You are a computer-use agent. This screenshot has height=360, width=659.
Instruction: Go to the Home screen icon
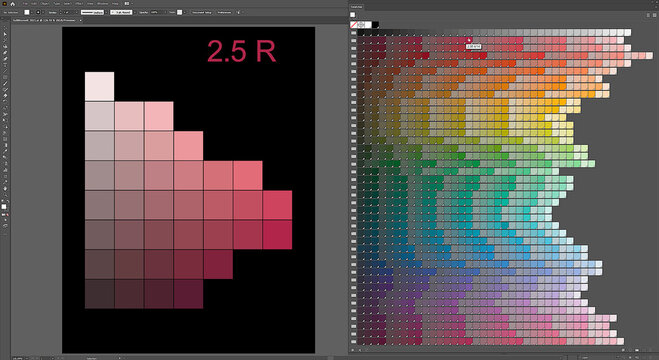[13, 4]
